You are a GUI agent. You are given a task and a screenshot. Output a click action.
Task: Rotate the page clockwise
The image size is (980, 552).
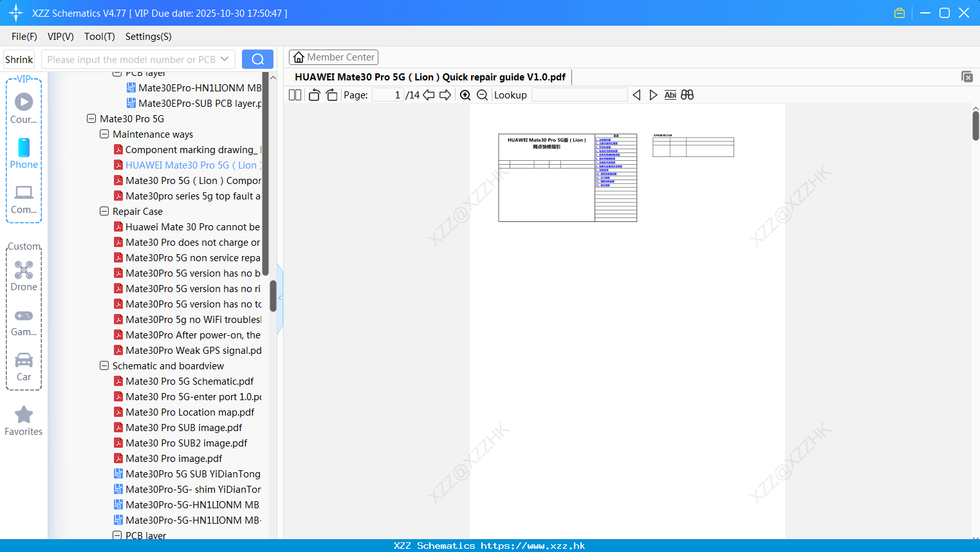click(x=331, y=95)
